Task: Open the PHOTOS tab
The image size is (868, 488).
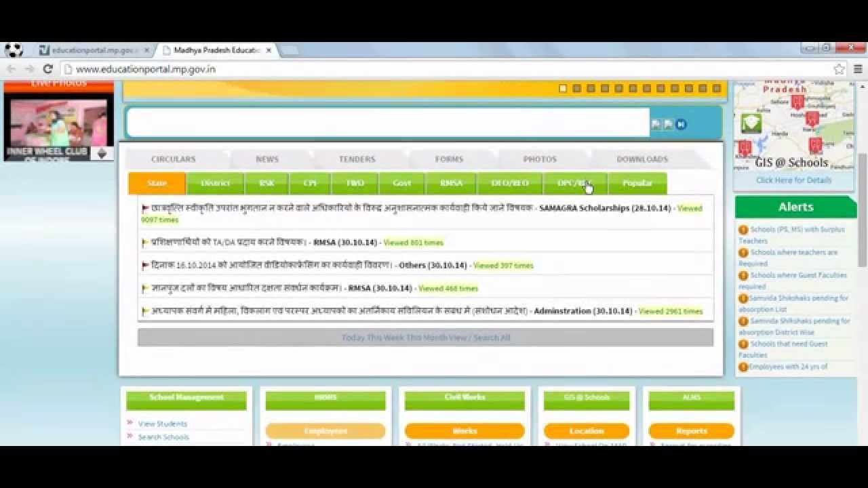Action: coord(540,159)
